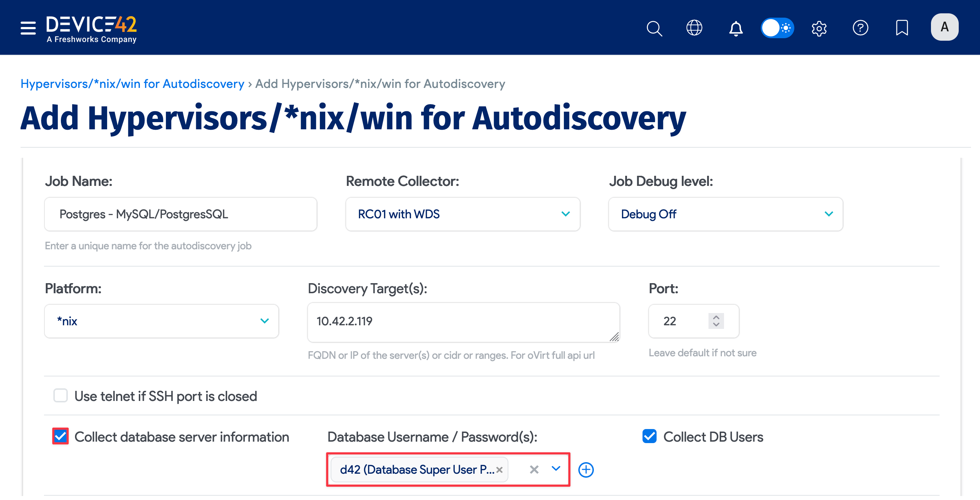
Task: Uncheck Collect database server information
Action: tap(60, 437)
